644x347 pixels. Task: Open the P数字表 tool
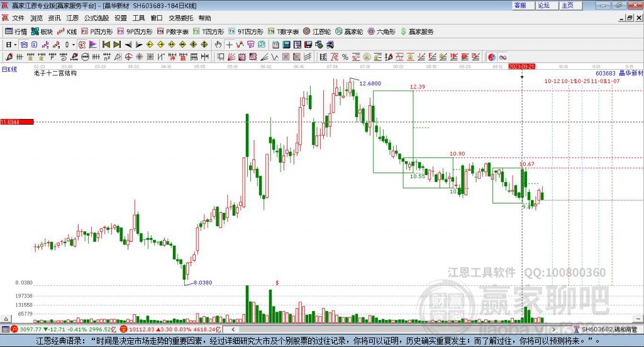[172, 31]
